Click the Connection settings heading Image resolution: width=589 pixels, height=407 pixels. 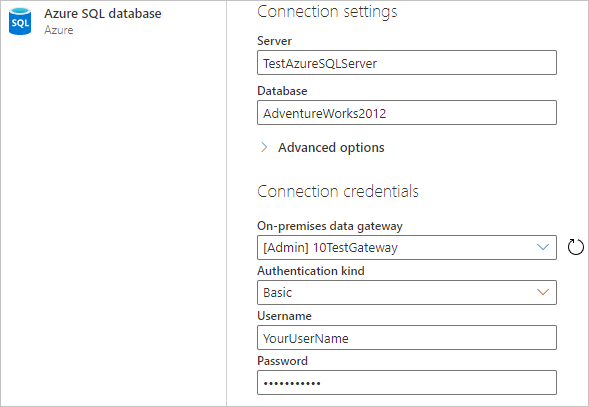click(x=327, y=12)
